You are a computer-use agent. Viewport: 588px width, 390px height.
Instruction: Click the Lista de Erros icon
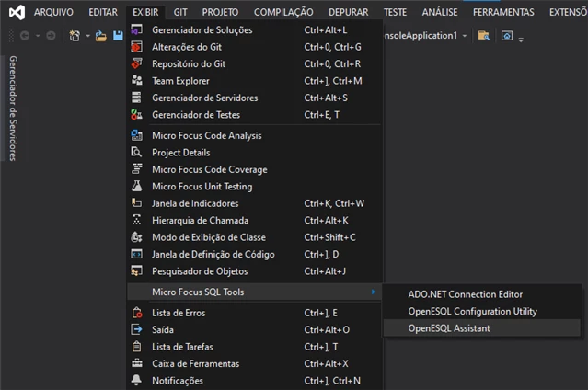136,313
